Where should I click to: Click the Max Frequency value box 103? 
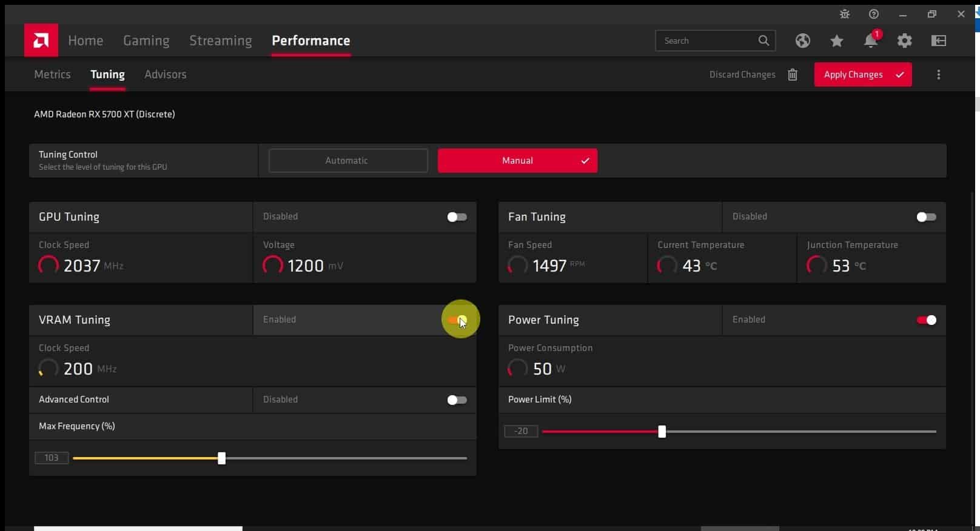tap(52, 458)
